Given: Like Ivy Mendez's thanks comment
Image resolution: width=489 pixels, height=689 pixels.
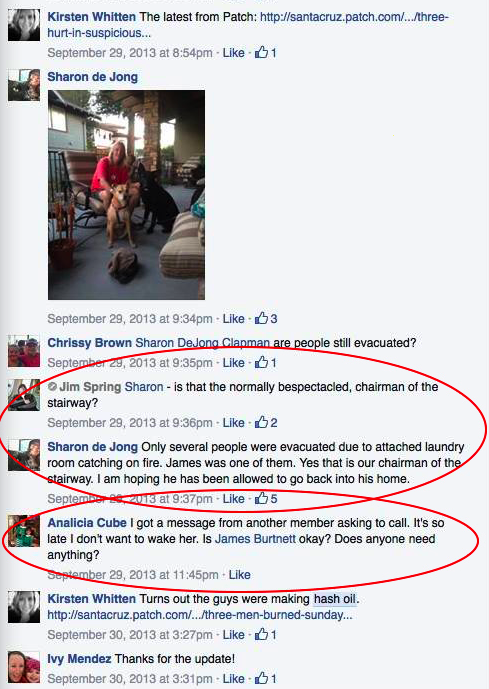Looking at the screenshot, I should (233, 678).
